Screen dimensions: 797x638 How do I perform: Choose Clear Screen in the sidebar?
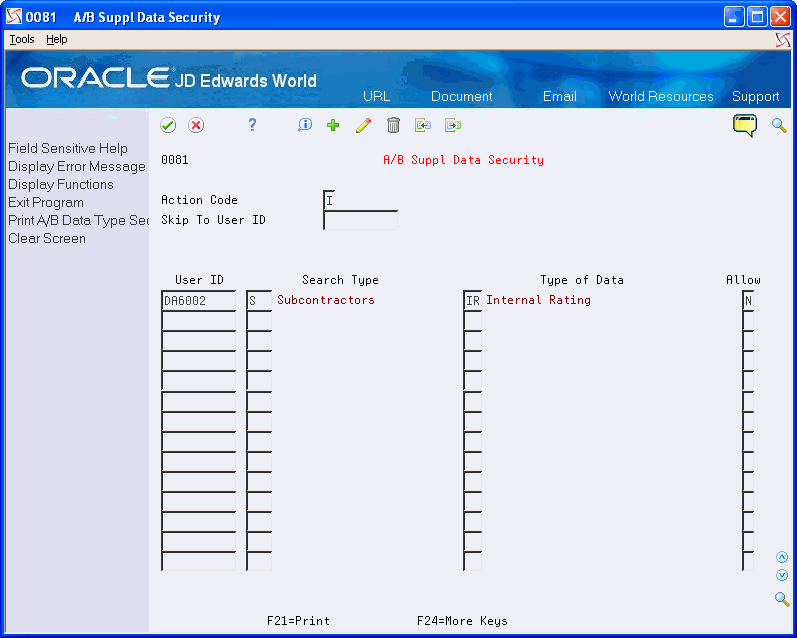point(47,238)
